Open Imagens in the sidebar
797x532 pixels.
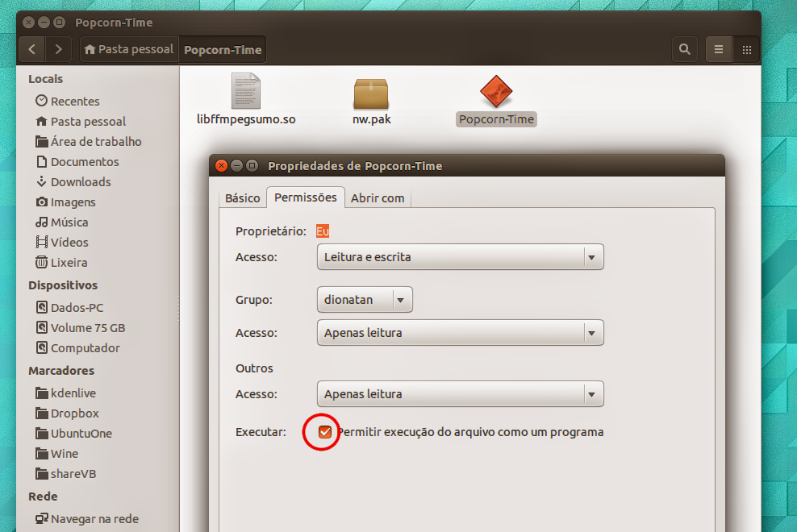tap(65, 202)
